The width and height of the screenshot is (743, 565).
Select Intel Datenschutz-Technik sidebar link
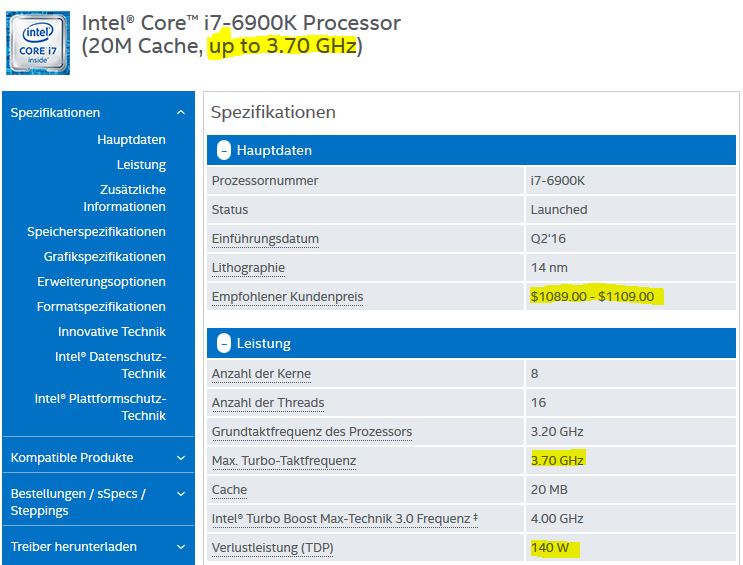110,365
